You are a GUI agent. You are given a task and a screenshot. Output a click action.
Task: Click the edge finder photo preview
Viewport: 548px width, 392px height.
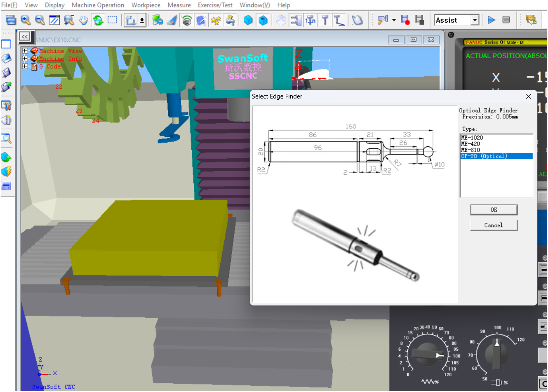point(355,245)
